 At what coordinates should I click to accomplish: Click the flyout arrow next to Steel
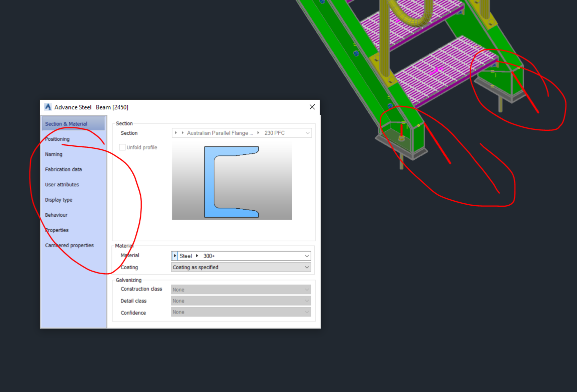(175, 255)
